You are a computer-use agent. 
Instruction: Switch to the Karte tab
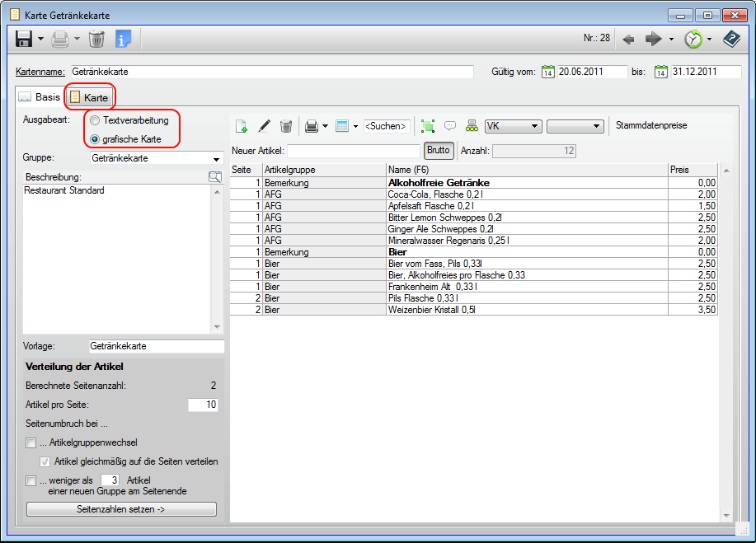[90, 97]
